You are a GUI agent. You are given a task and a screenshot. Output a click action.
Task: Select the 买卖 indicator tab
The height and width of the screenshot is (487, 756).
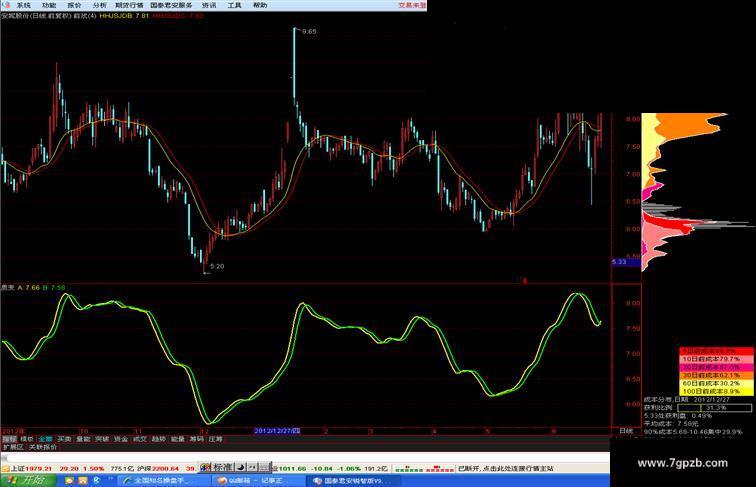coord(64,439)
